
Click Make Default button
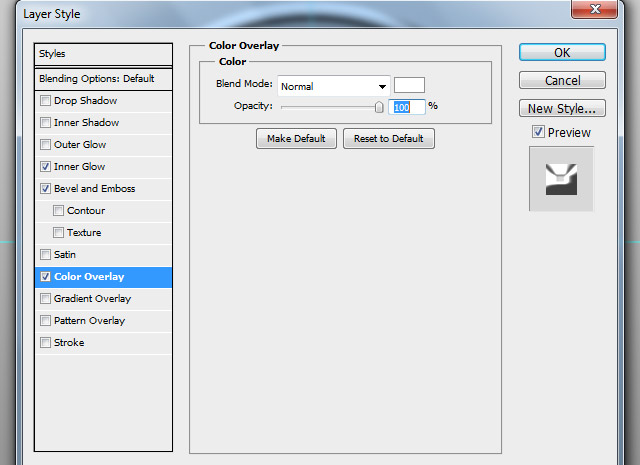(296, 139)
